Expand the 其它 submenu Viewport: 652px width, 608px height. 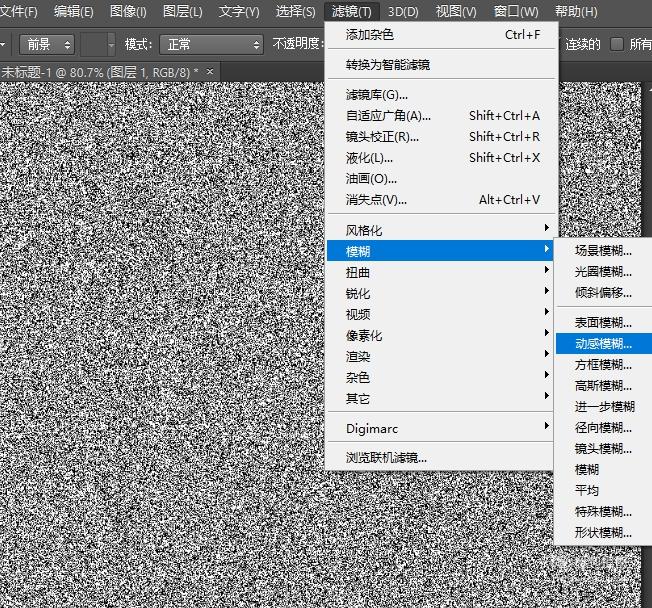click(440, 398)
